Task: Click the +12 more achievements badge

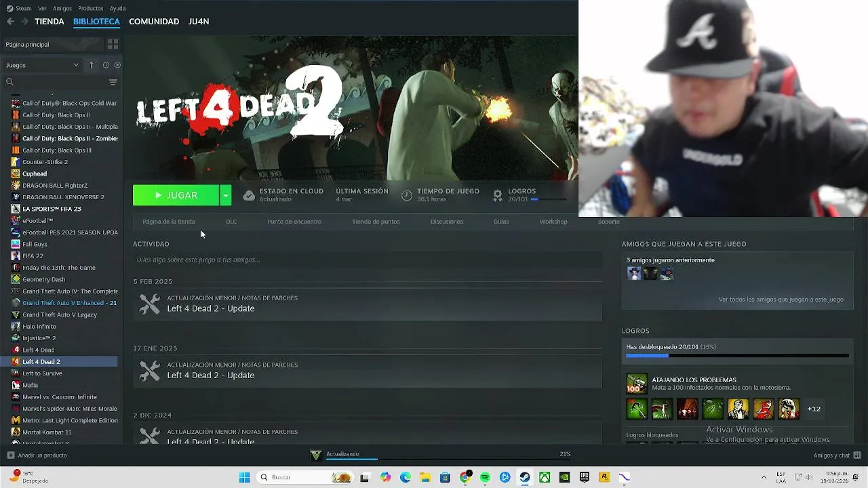Action: tap(814, 409)
